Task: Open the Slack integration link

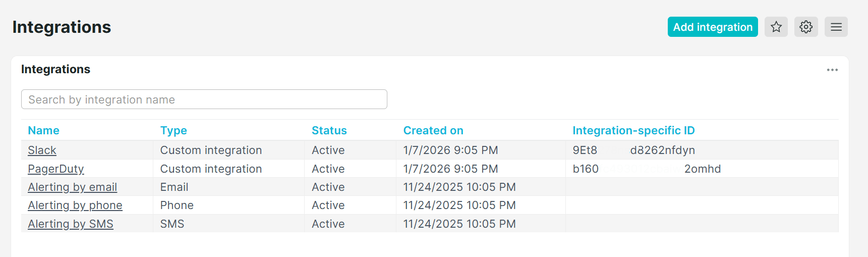Action: (x=42, y=150)
